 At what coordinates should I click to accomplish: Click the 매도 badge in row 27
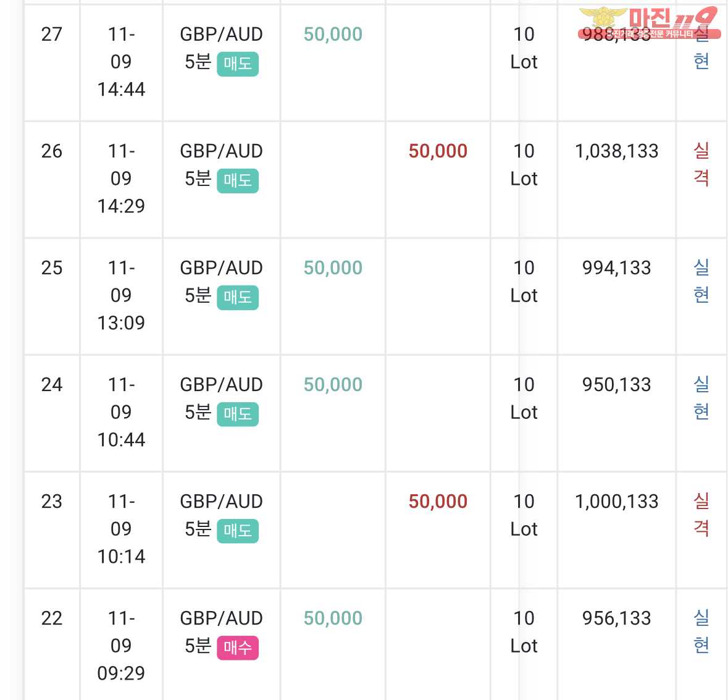238,64
